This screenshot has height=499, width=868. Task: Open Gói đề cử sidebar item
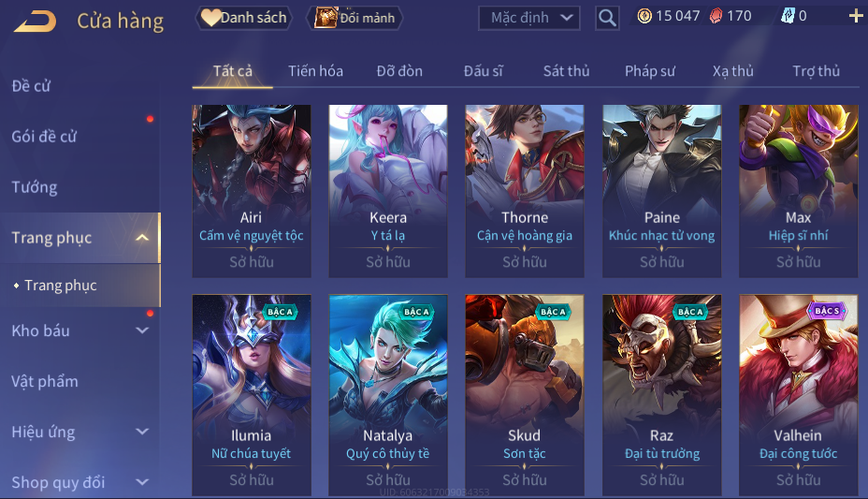tap(44, 137)
